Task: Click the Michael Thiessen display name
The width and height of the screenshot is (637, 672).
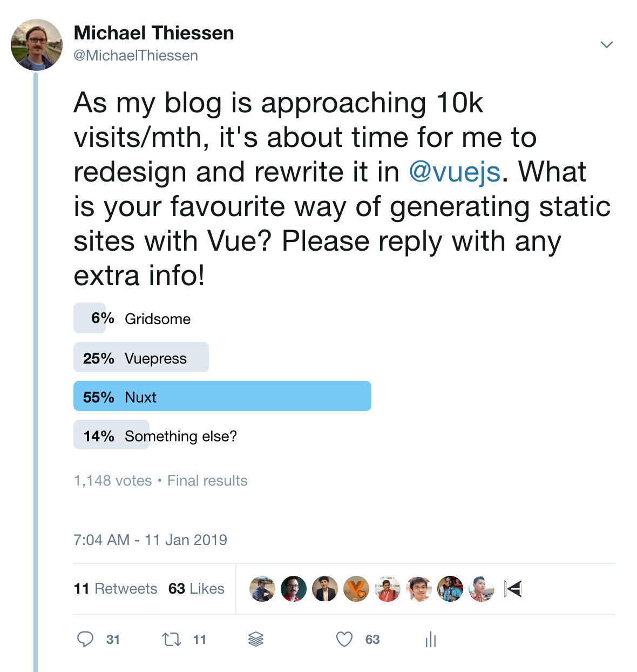Action: tap(154, 33)
